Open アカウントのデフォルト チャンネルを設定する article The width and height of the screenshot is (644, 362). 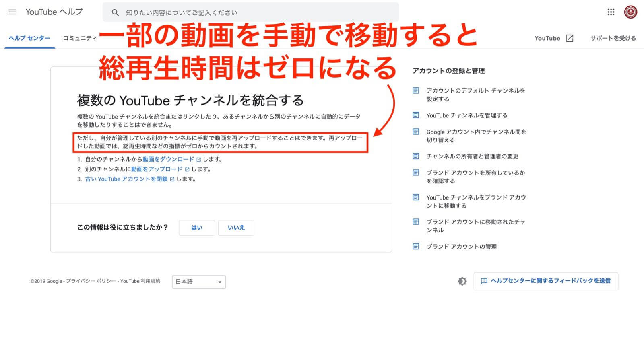[x=476, y=95]
